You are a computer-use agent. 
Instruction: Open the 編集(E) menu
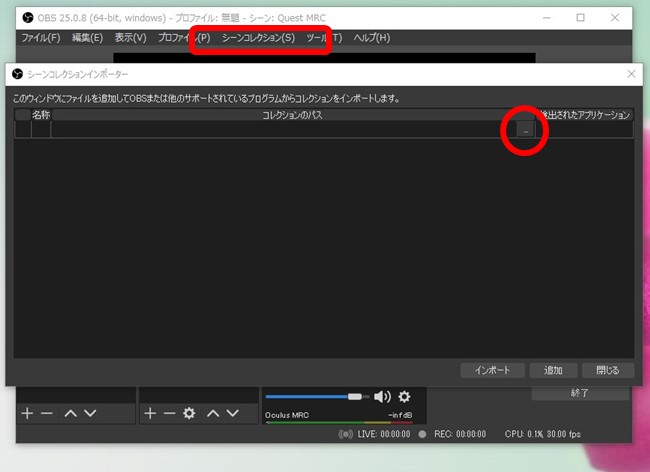pos(87,38)
